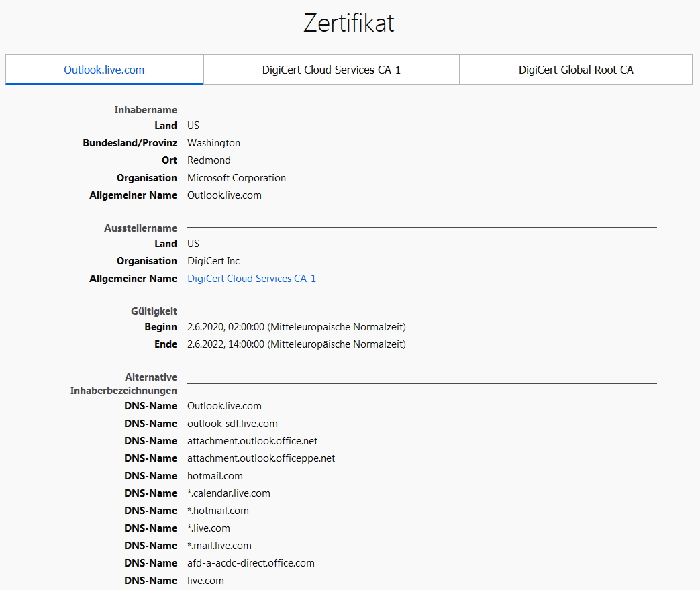
Task: Click DNS name attachment.outlook.officeppe.net
Action: coord(260,458)
